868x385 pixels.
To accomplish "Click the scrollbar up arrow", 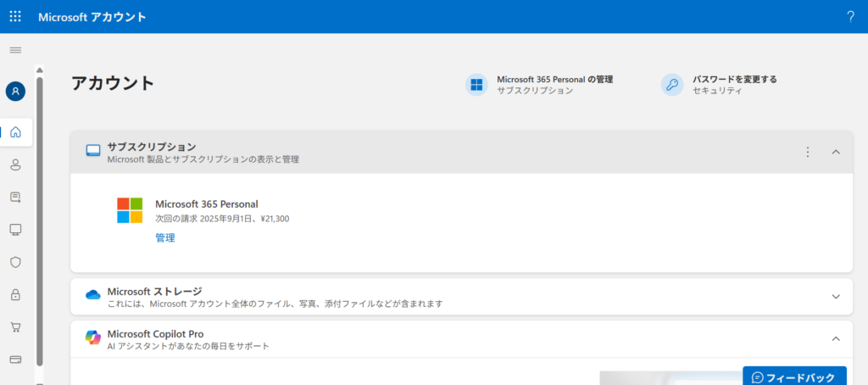I will tap(39, 70).
